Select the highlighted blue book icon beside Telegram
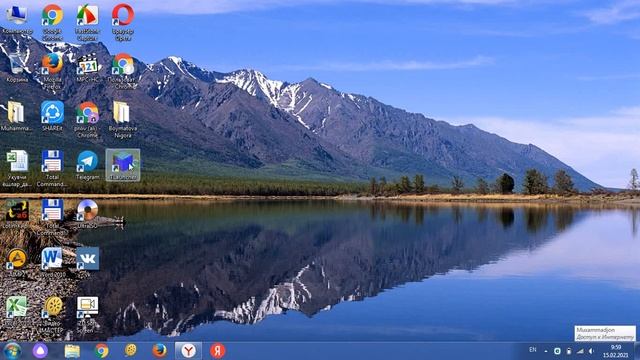Screen dimensions: 640x360 point(123,165)
